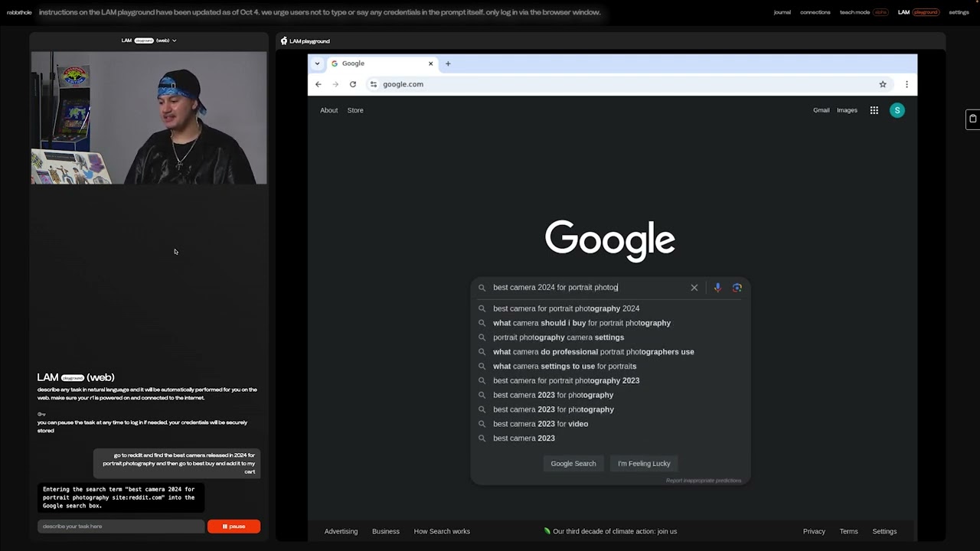This screenshot has height=551, width=980.
Task: Click the magnifier icon in search box
Action: [x=482, y=288]
